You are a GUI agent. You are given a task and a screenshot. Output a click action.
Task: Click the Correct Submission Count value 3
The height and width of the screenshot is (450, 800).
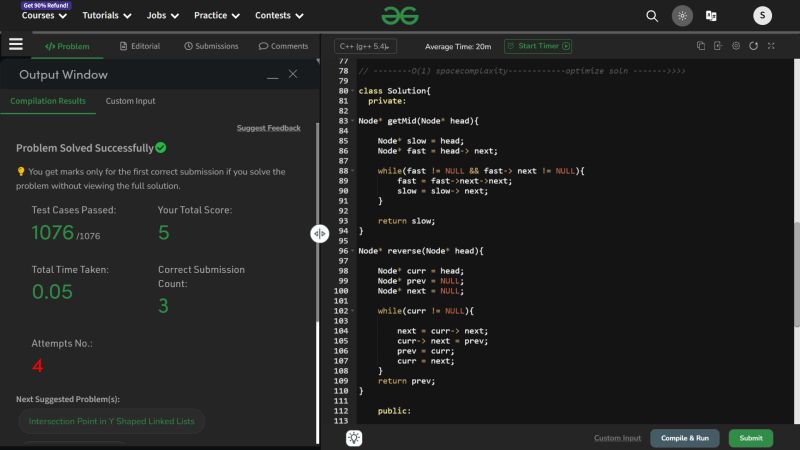click(x=163, y=306)
